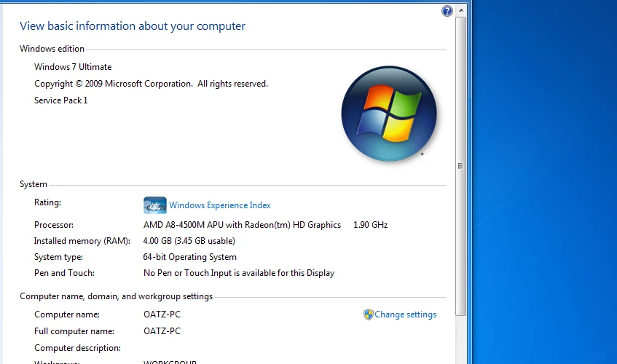This screenshot has height=364, width=617.
Task: Click the Windows Experience Index link
Action: [x=219, y=205]
